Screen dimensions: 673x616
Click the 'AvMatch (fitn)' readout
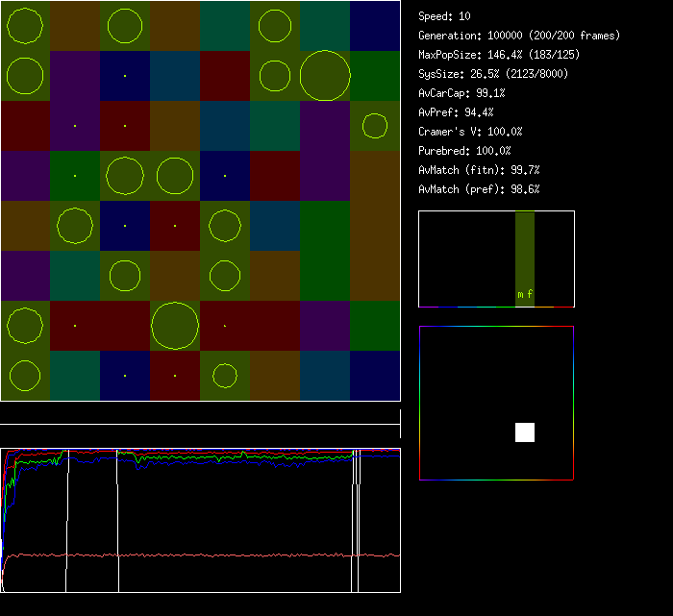(x=479, y=170)
